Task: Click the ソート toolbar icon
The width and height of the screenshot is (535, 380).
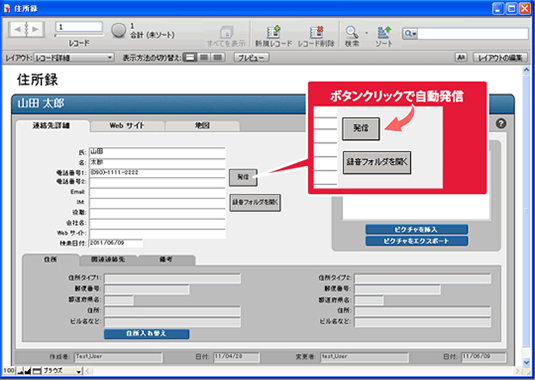Action: pos(384,32)
